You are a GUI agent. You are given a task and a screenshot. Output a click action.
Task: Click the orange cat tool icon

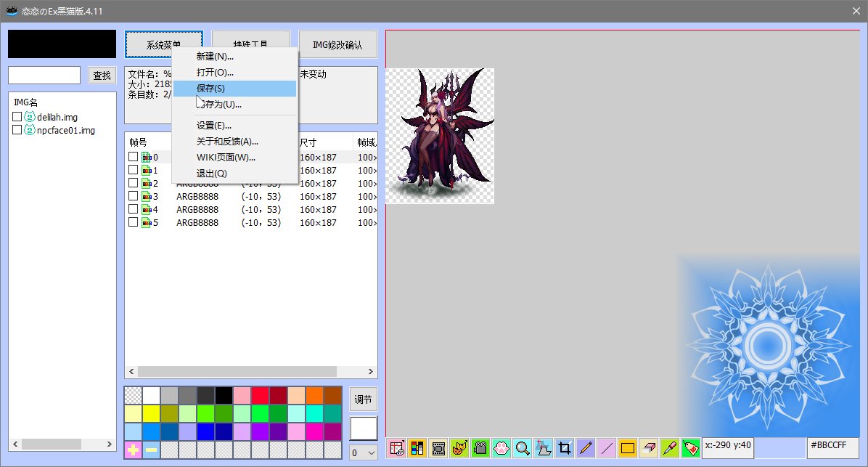pyautogui.click(x=459, y=448)
